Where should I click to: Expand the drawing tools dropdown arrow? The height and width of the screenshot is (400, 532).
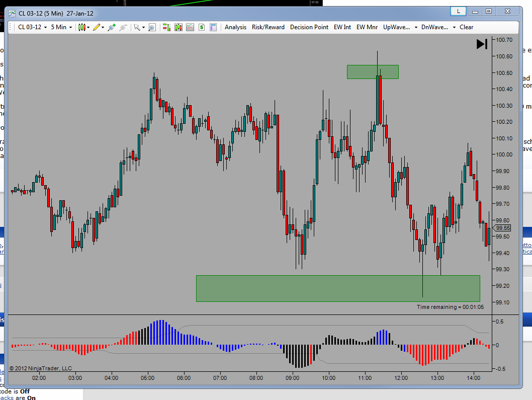point(103,28)
